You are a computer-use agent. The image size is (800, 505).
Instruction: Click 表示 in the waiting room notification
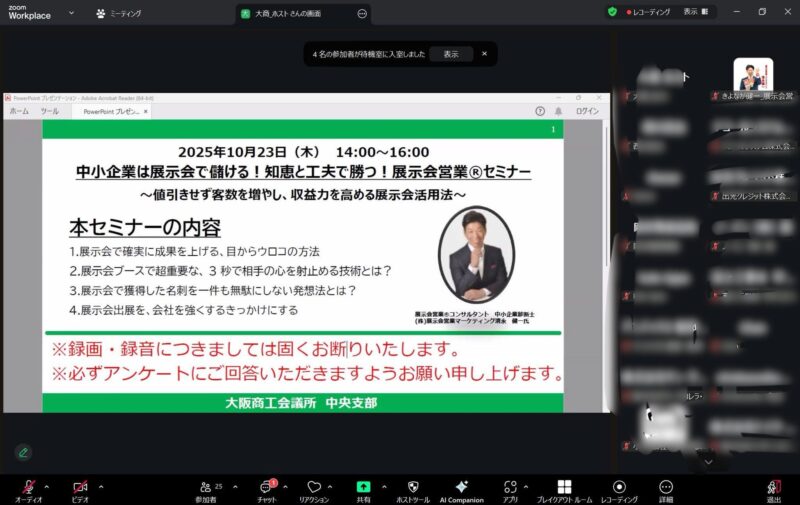[x=451, y=54]
